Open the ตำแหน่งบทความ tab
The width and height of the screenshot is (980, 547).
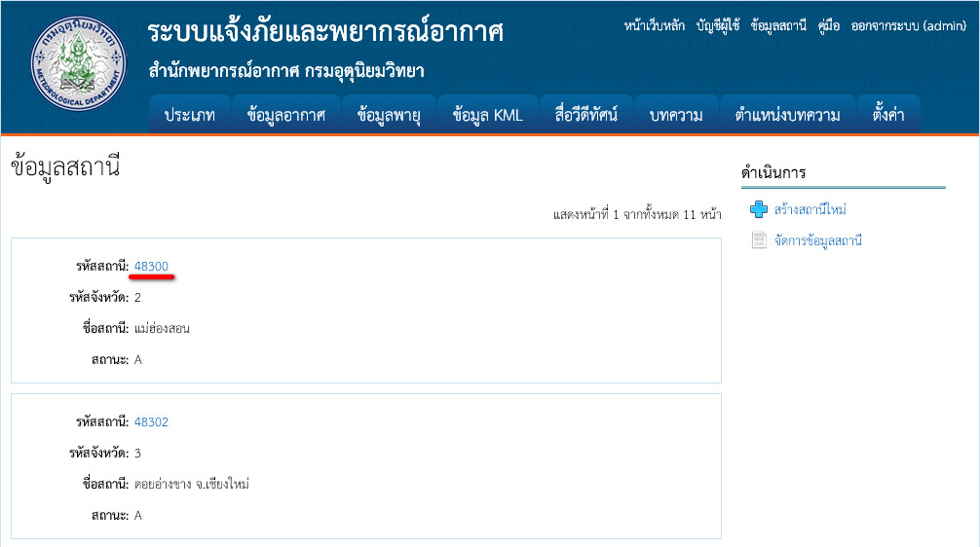pyautogui.click(x=787, y=115)
